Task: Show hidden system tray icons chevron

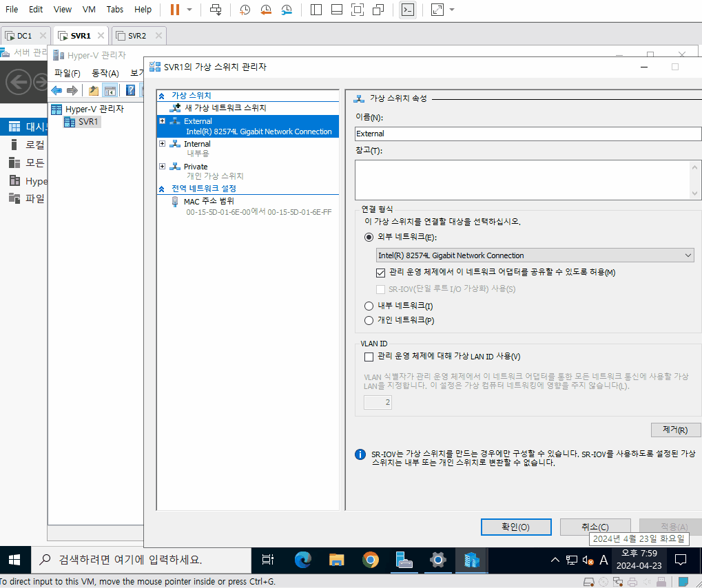Action: click(x=555, y=560)
